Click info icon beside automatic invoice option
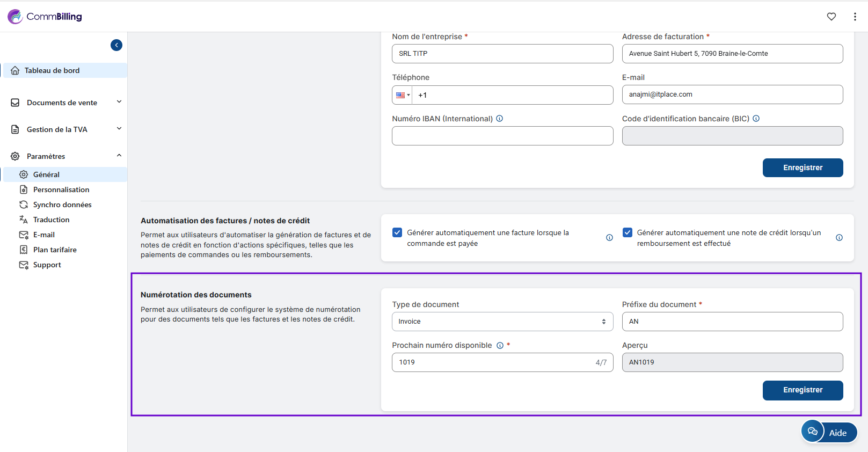Viewport: 868px width, 452px height. 609,238
